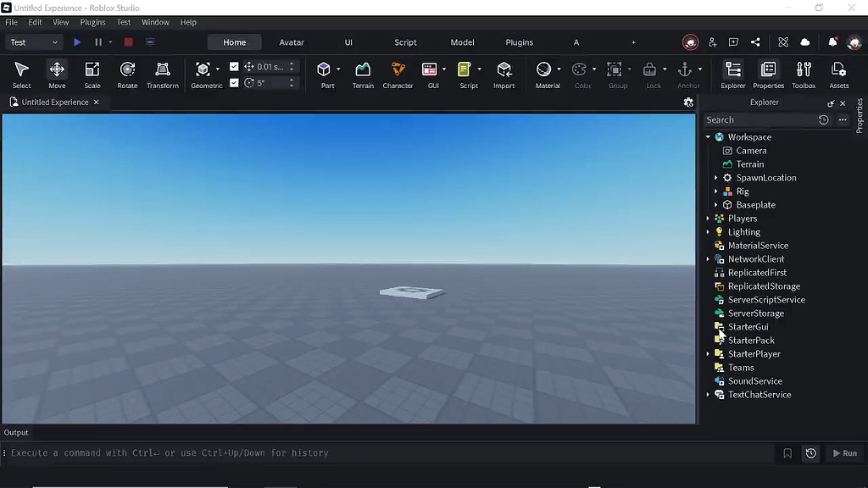Click the command history clock icon
The width and height of the screenshot is (868, 488).
click(x=811, y=453)
